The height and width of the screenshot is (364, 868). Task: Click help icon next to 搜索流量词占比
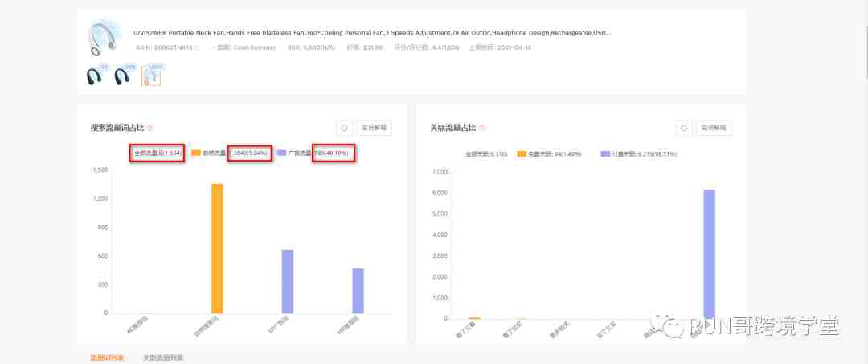[x=149, y=128]
